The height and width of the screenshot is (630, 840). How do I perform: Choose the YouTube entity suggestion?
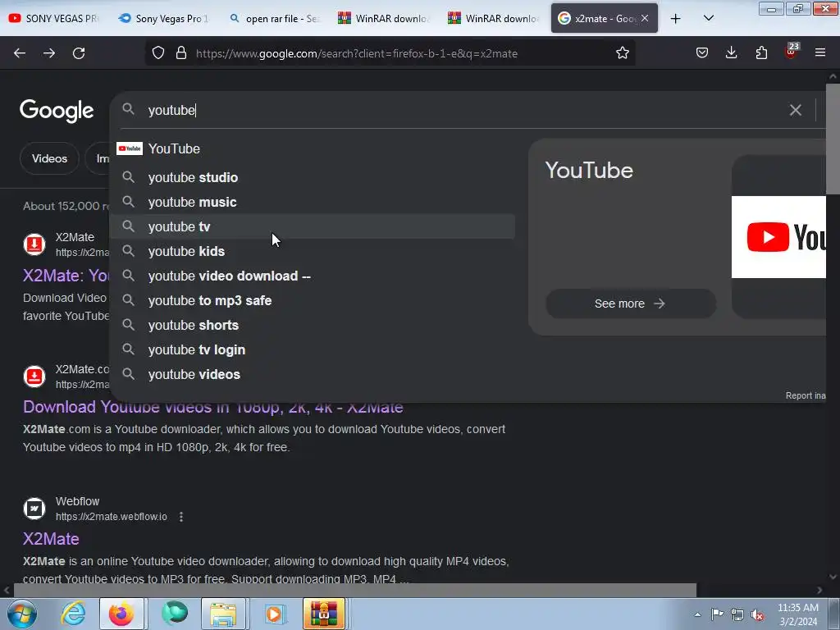pyautogui.click(x=313, y=148)
